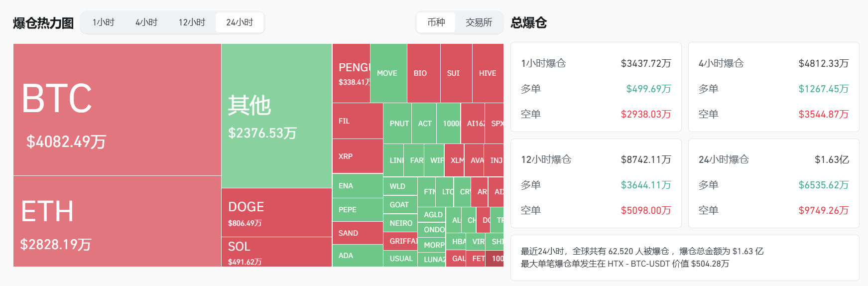The image size is (868, 286).
Task: Select the DOGE liquidation tile
Action: (276, 213)
